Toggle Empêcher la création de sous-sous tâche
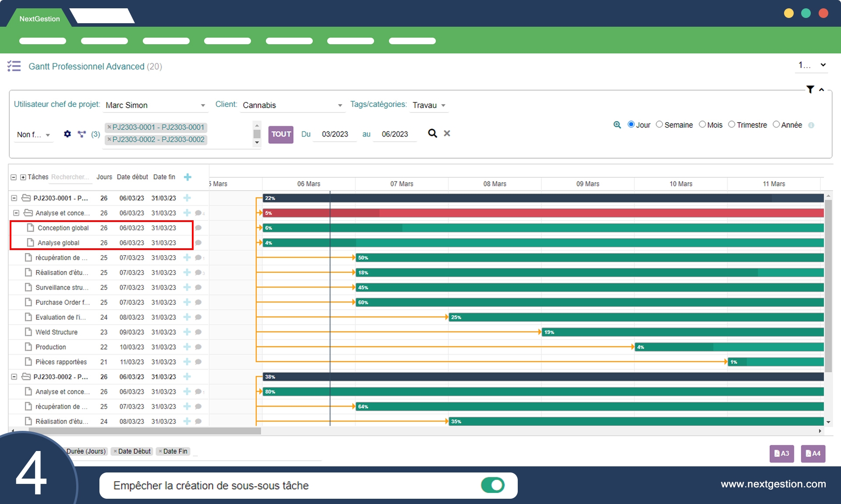841x504 pixels. pyautogui.click(x=493, y=485)
